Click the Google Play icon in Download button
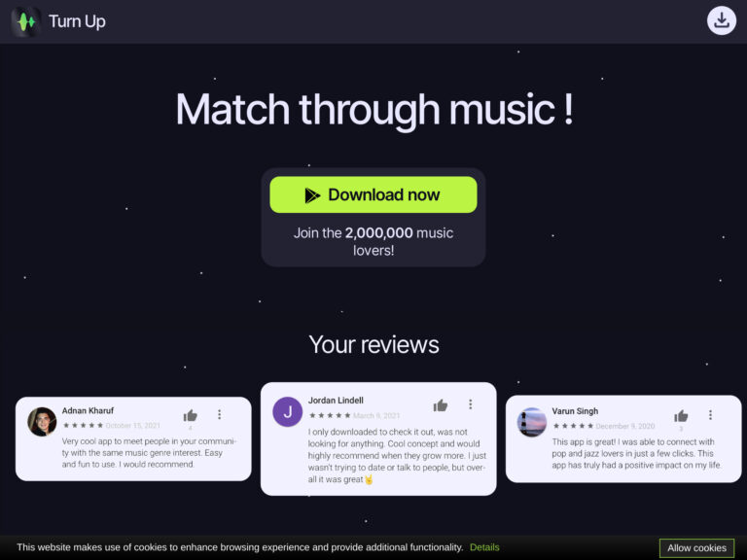The width and height of the screenshot is (747, 560). tap(312, 194)
